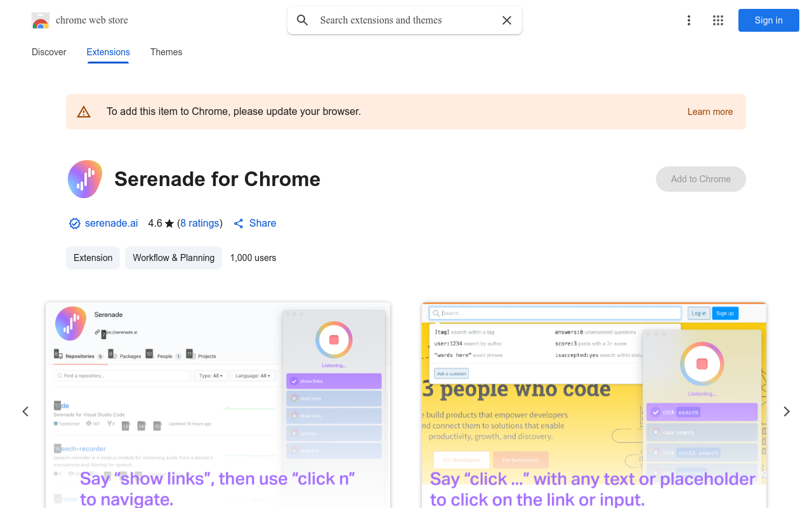The height and width of the screenshot is (508, 812).
Task: Open the serenade.ai publisher link
Action: coord(111,224)
